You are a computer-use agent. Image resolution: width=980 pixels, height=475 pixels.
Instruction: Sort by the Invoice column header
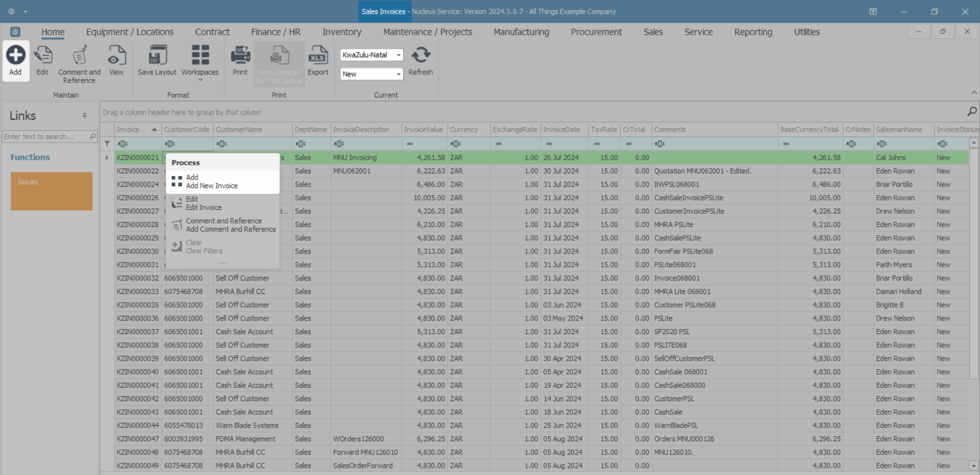coord(137,130)
